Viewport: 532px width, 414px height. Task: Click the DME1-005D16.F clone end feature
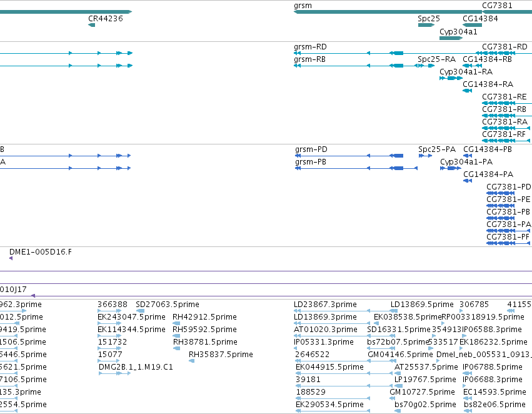pyautogui.click(x=11, y=258)
